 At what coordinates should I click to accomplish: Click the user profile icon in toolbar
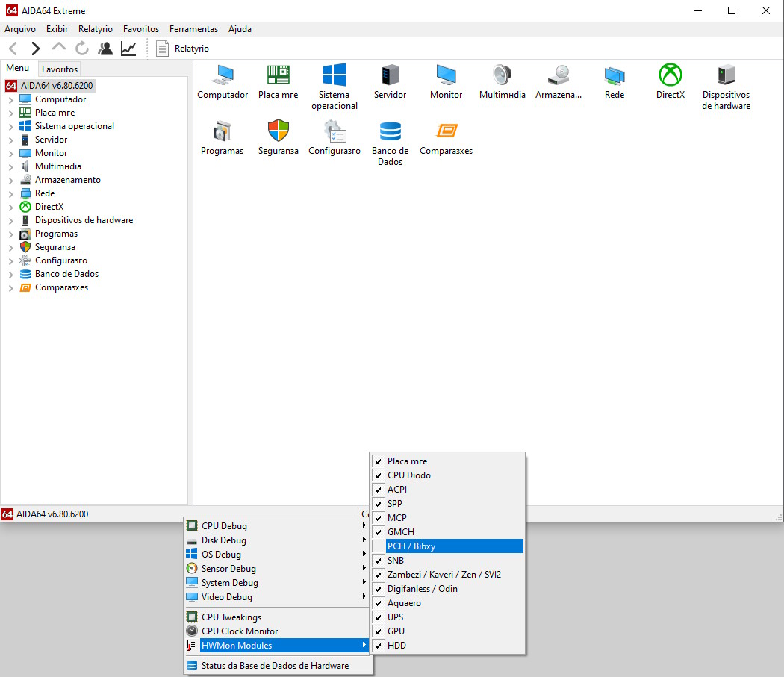click(105, 49)
